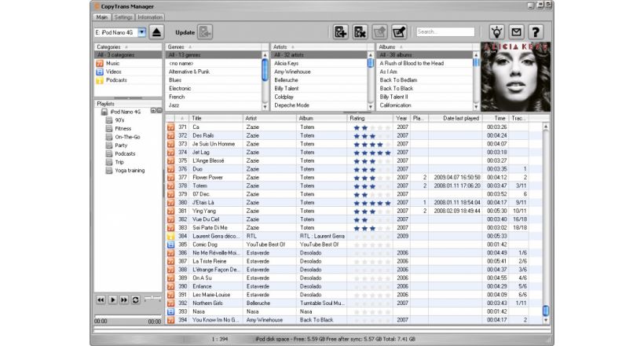Click the Alicia Keys album artwork

(515, 77)
